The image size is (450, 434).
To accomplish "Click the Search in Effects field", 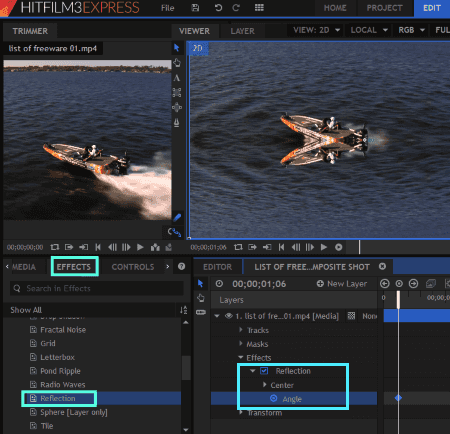I will (x=97, y=288).
